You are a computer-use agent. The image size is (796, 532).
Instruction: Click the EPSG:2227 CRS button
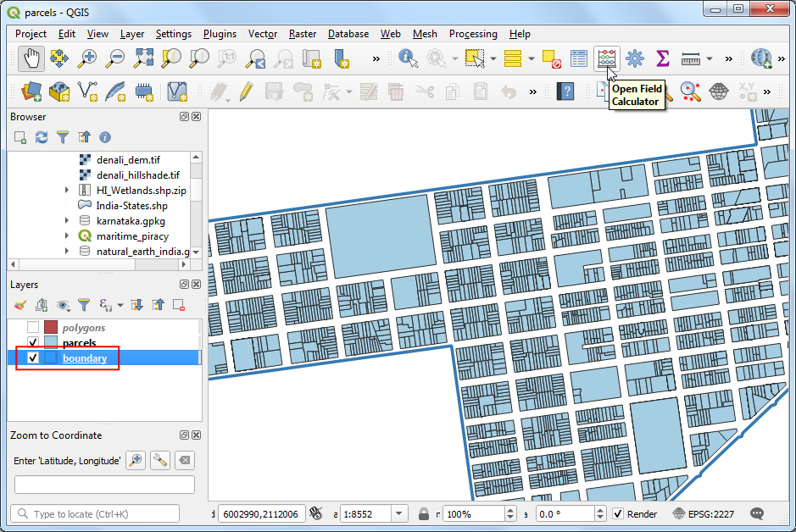703,513
